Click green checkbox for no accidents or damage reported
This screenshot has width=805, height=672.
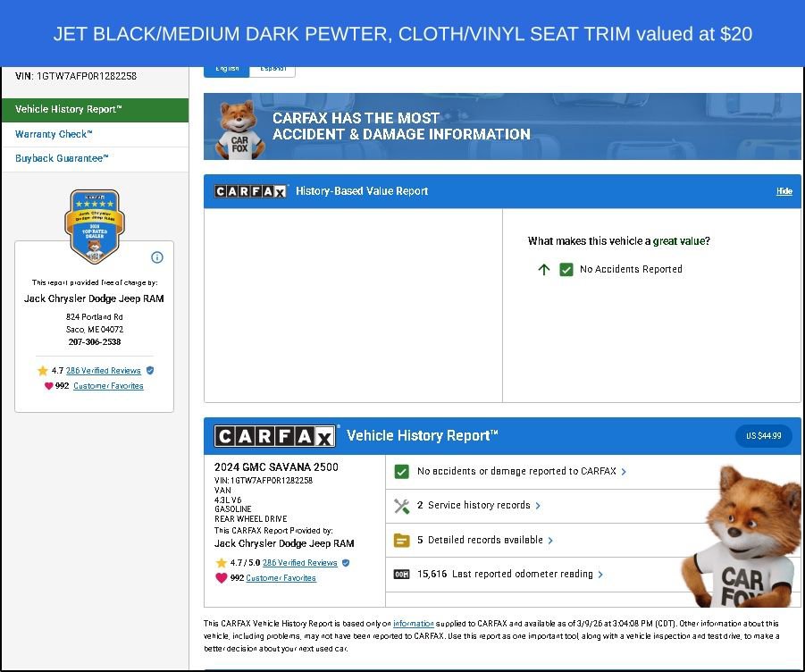pos(402,472)
